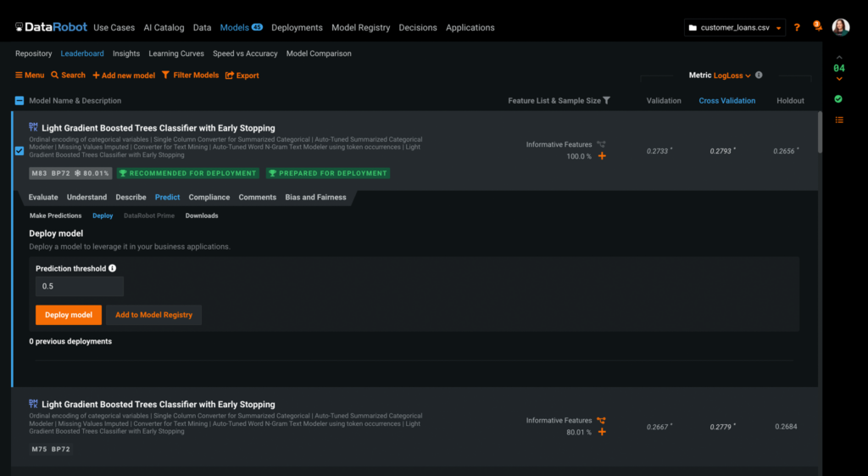Click the Prediction threshold info icon

coord(113,268)
